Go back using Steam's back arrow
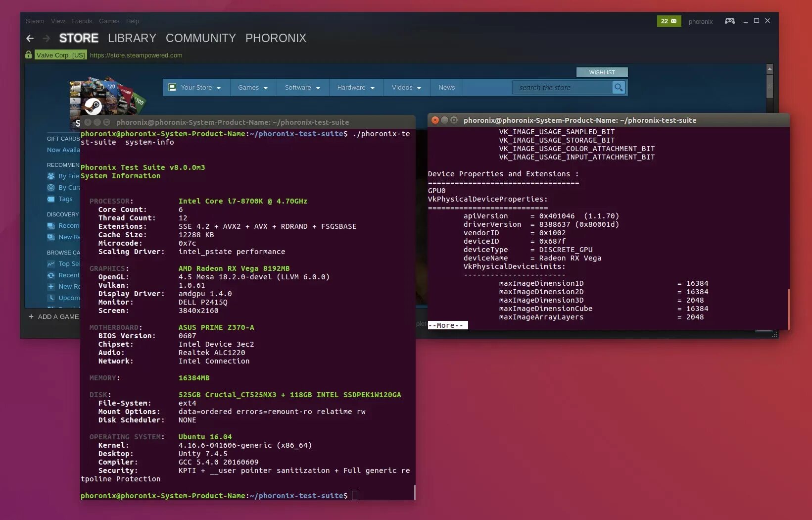 pos(30,38)
